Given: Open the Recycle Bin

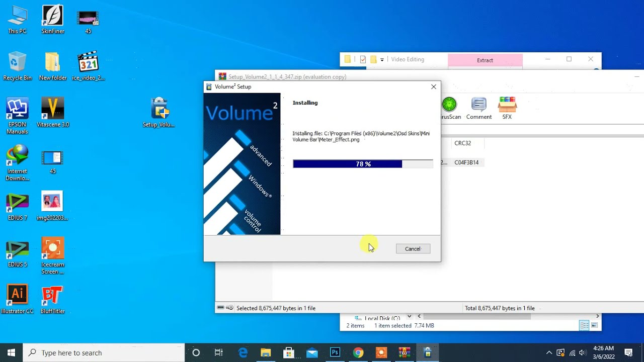Looking at the screenshot, I should point(17,66).
